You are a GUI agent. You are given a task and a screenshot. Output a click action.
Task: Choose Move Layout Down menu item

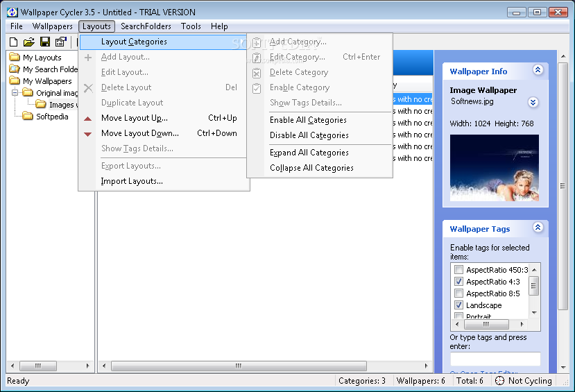pos(164,133)
